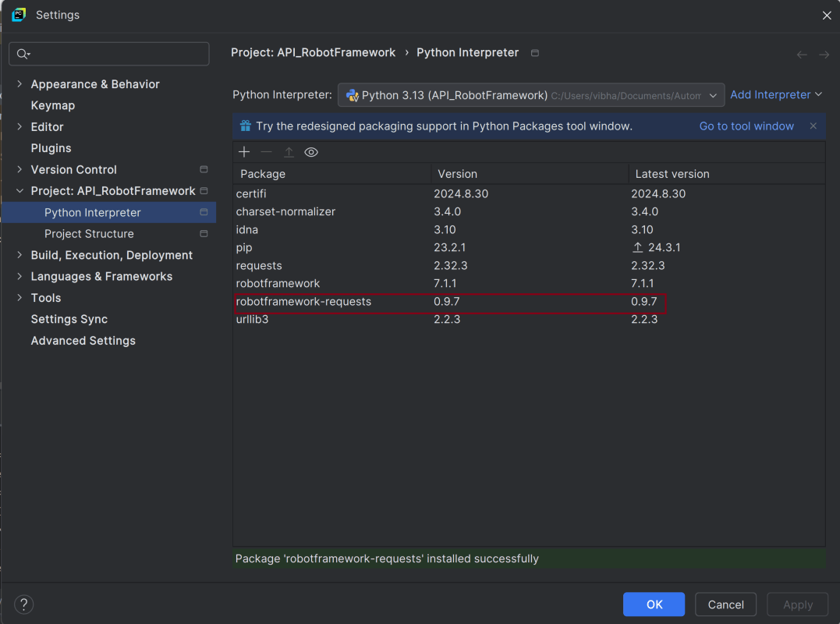Click the upgrade package arrow icon
Image resolution: width=840 pixels, height=624 pixels.
coord(289,152)
